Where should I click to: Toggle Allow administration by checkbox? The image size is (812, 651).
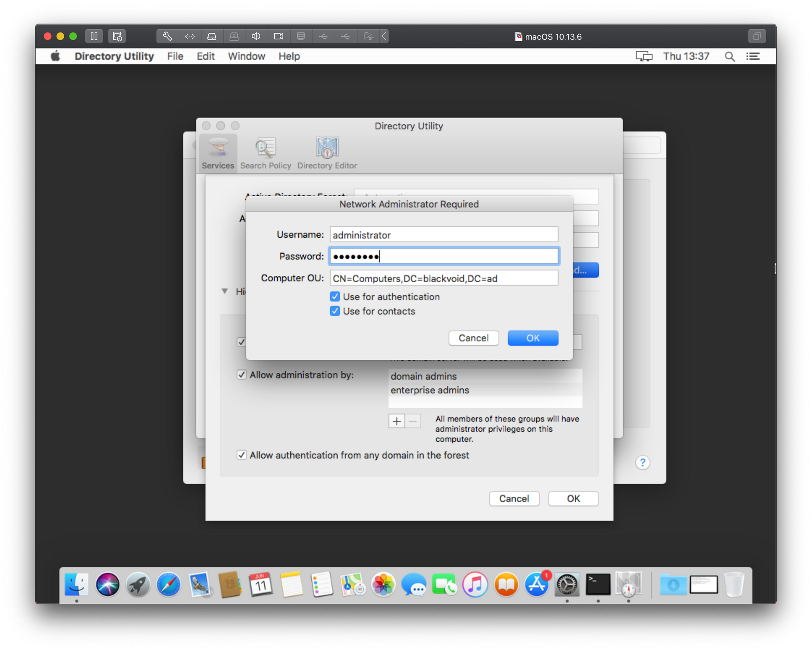click(x=242, y=375)
